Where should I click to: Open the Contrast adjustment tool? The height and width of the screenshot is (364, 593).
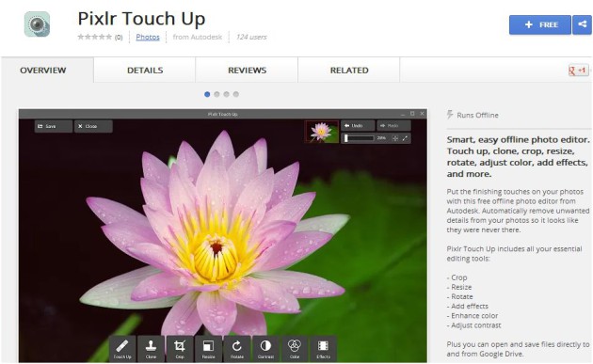(x=265, y=349)
